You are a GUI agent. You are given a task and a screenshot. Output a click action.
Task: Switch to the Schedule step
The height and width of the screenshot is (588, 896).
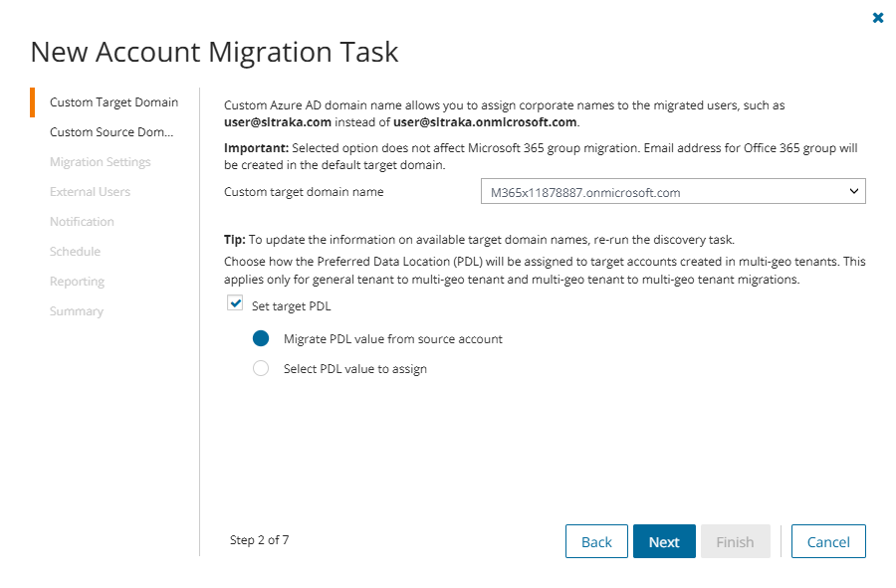[x=75, y=252]
